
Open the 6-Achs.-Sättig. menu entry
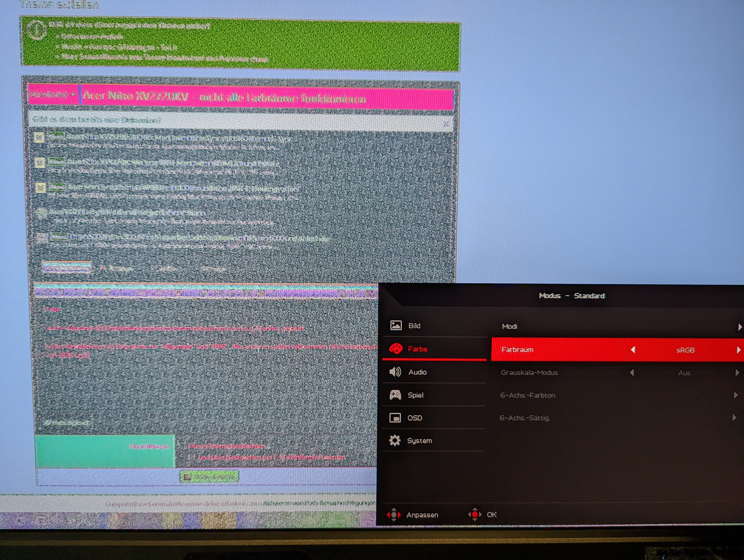coord(525,418)
